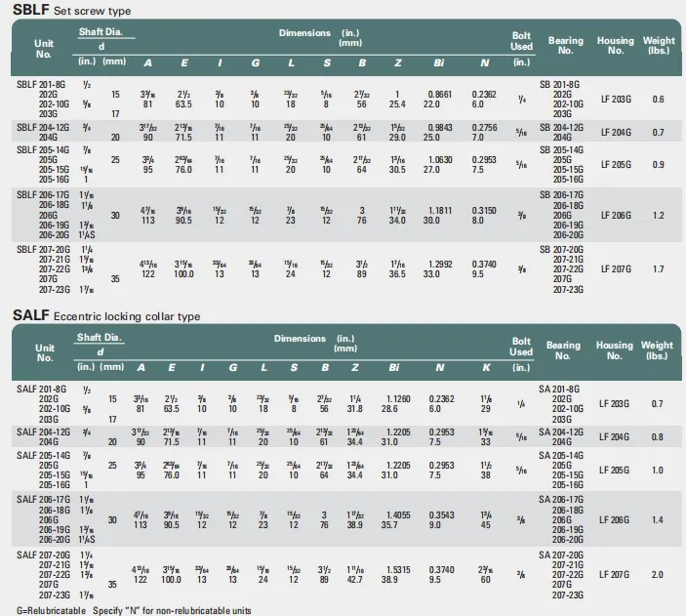Select the Housing No. header in SALF table
The width and height of the screenshot is (686, 616).
(615, 350)
